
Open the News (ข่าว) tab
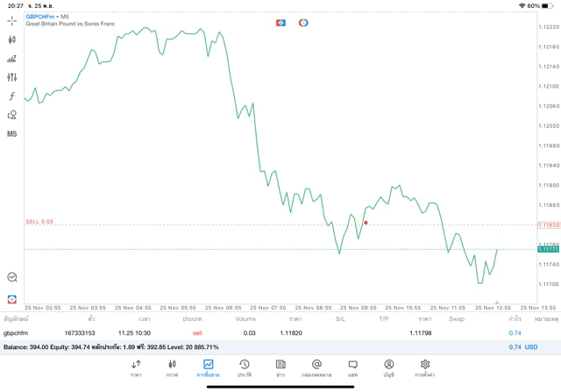tap(280, 368)
